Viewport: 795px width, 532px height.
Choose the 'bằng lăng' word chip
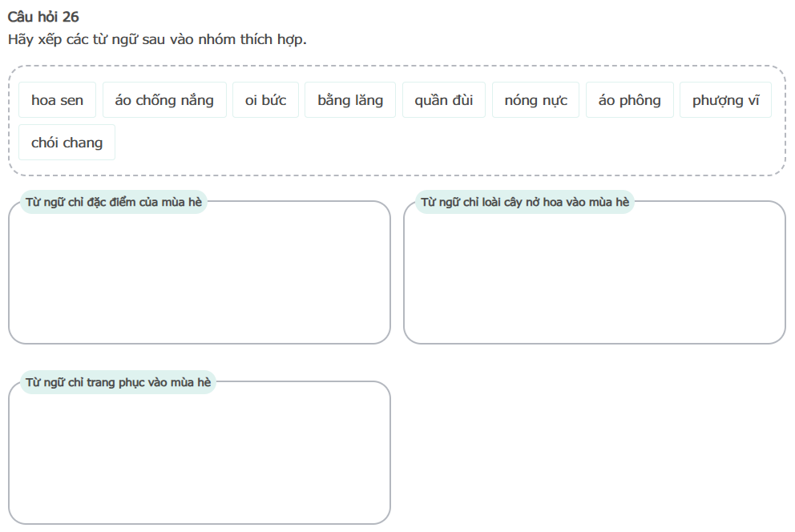[350, 100]
